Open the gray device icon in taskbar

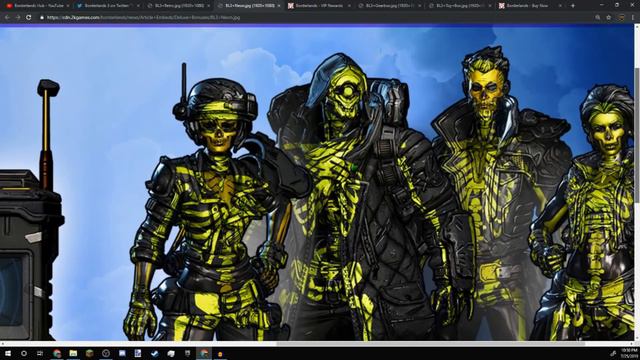pos(187,353)
